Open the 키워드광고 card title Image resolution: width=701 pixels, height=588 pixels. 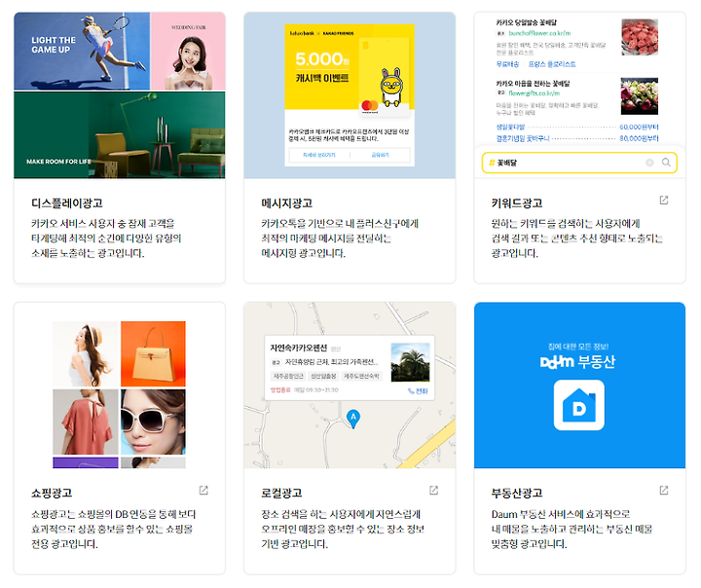pos(517,203)
